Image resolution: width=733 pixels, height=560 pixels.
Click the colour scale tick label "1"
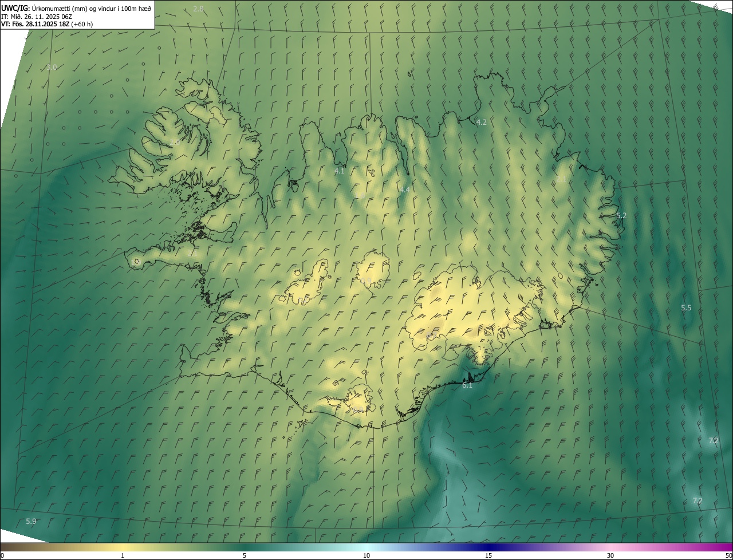(123, 555)
